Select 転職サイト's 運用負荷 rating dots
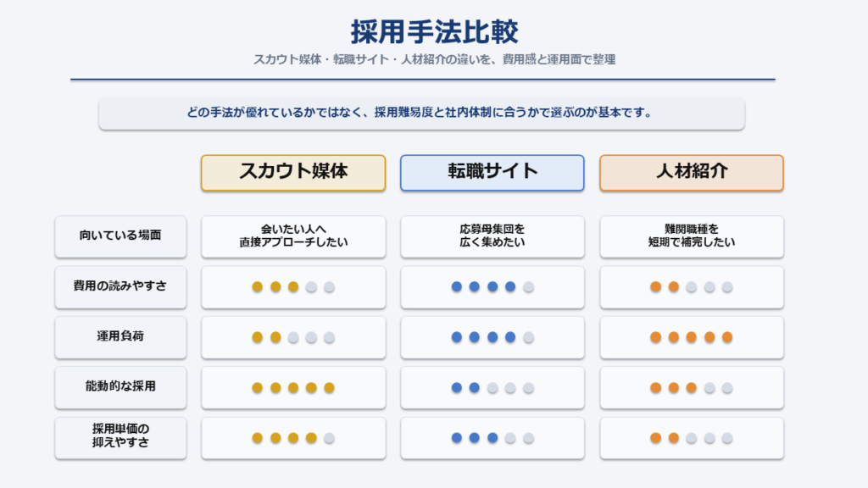This screenshot has width=868, height=488. pyautogui.click(x=492, y=337)
